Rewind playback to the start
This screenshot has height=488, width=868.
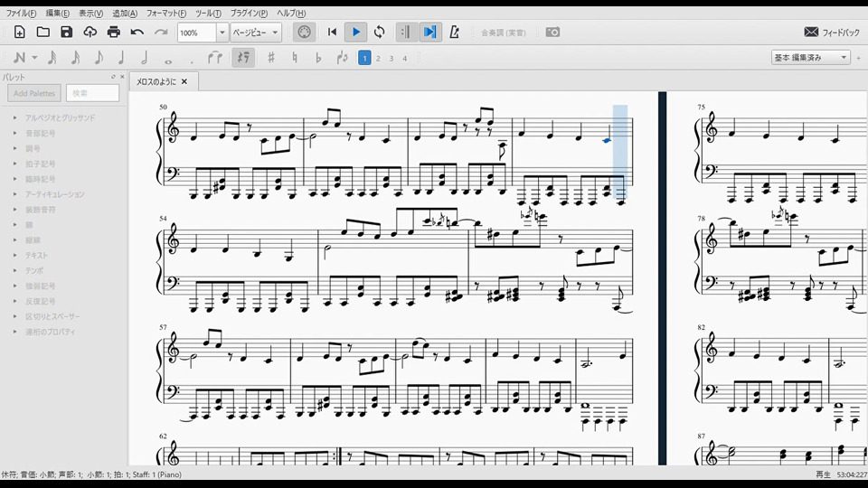[x=332, y=33]
